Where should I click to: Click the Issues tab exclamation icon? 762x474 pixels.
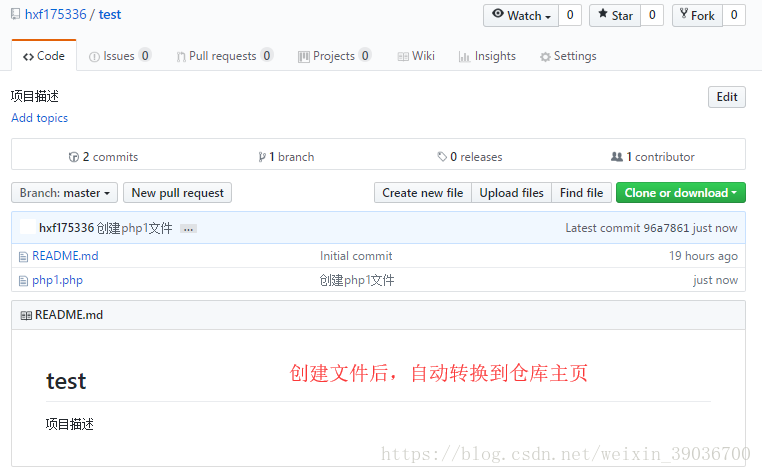[x=94, y=57]
